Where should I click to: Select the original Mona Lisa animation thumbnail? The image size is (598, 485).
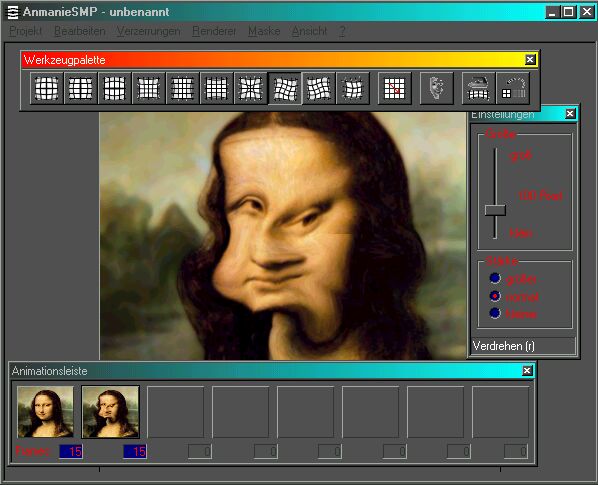click(45, 412)
